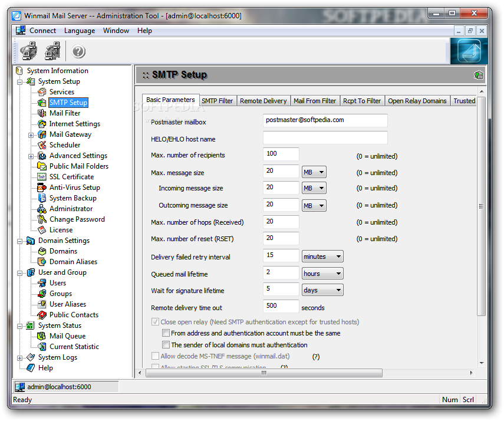Collapse the User and Group tree node
Viewport: 504px width, 421px height.
[20, 273]
